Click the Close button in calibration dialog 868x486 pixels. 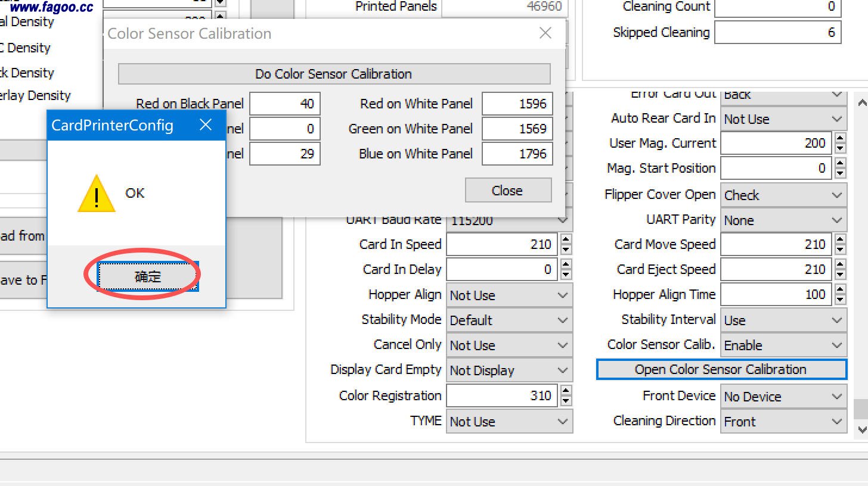(x=507, y=191)
